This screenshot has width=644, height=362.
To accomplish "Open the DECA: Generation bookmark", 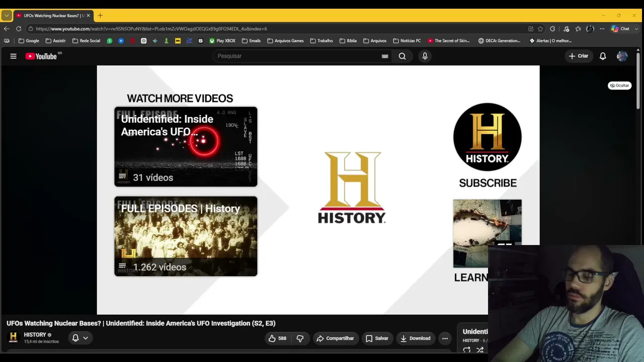I will (500, 41).
